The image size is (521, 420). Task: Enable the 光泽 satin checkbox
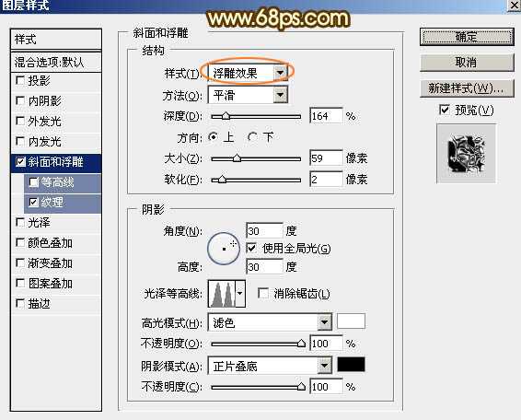click(x=20, y=222)
